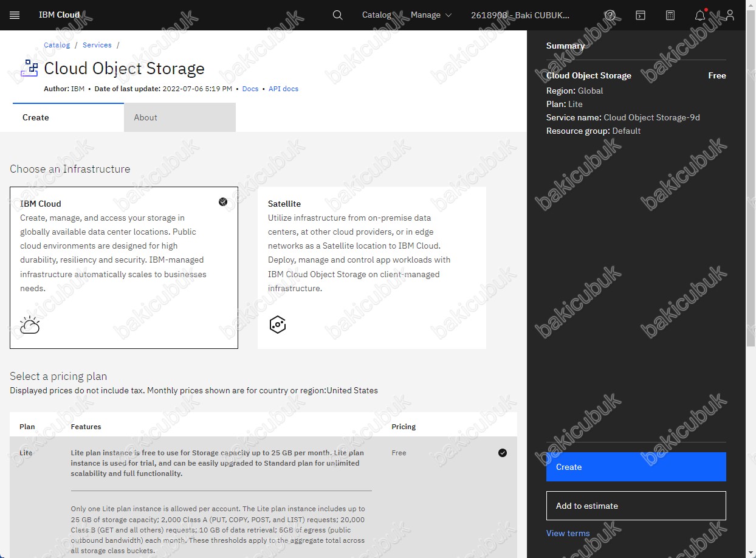This screenshot has width=756, height=558.
Task: Click the Plan column header
Action: pos(26,427)
